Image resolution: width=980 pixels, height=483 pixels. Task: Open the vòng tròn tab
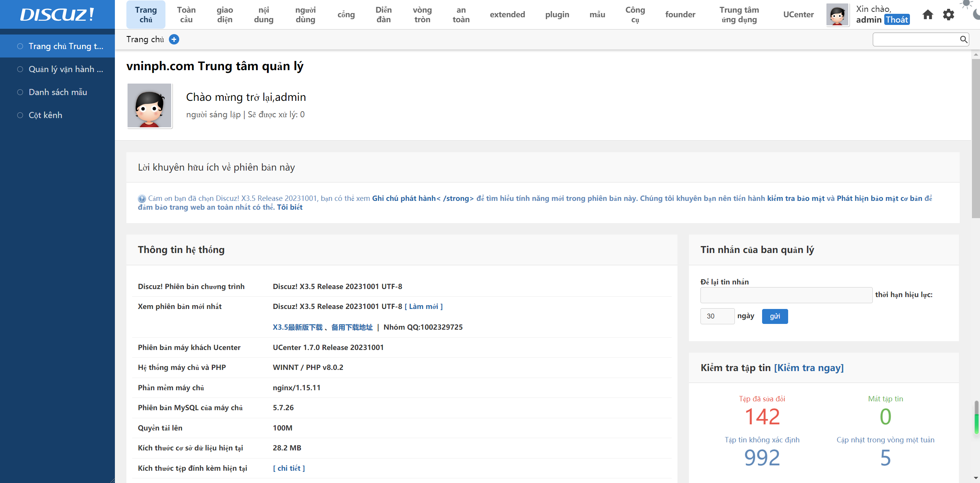[x=422, y=15]
